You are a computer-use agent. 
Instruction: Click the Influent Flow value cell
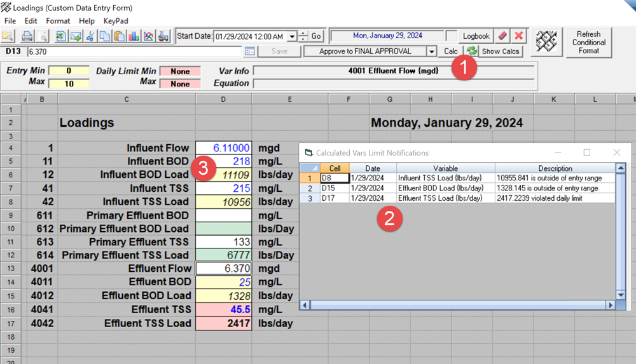(224, 148)
